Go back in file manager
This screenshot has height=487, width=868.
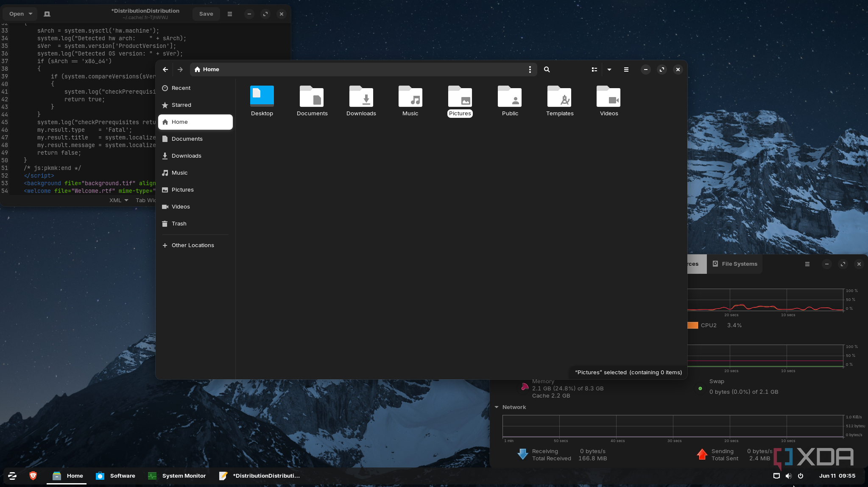(165, 70)
